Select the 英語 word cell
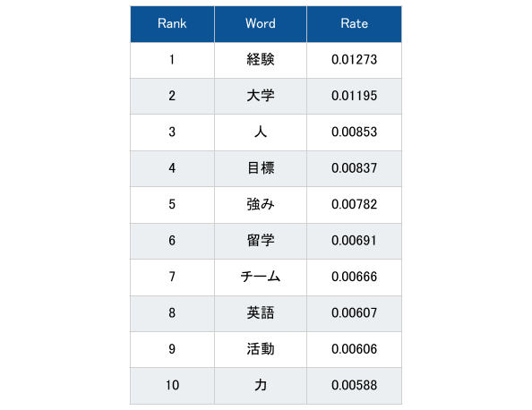 [261, 313]
